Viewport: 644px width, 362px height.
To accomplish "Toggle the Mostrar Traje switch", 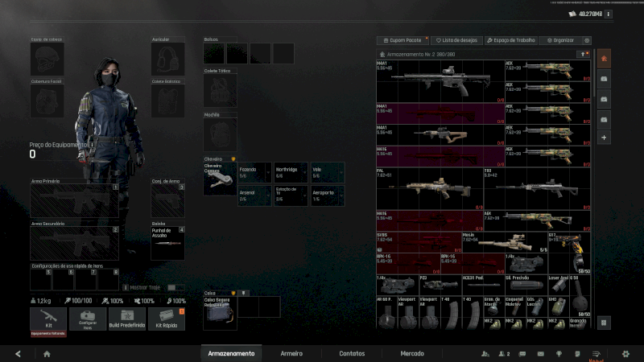I will [x=175, y=287].
